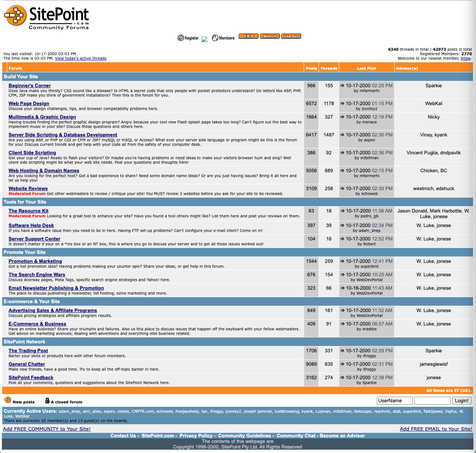Click the SitePoint logo

point(46,17)
